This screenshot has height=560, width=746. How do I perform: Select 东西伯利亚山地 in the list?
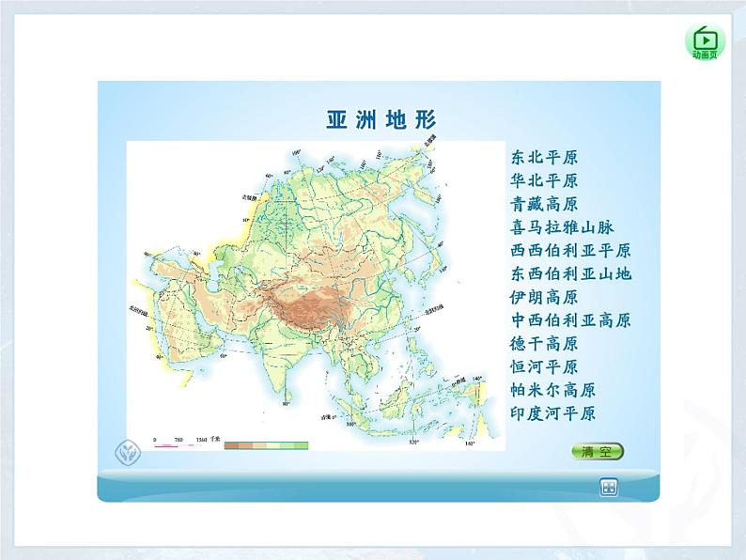click(570, 273)
